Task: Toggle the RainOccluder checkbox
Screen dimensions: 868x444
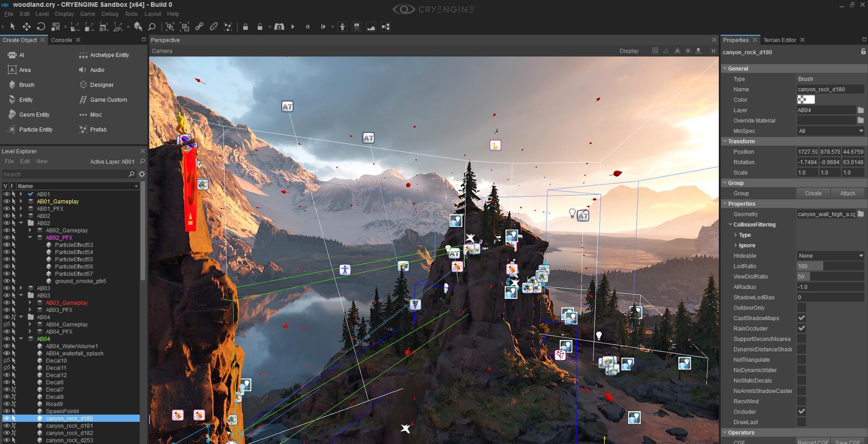Action: click(x=802, y=329)
